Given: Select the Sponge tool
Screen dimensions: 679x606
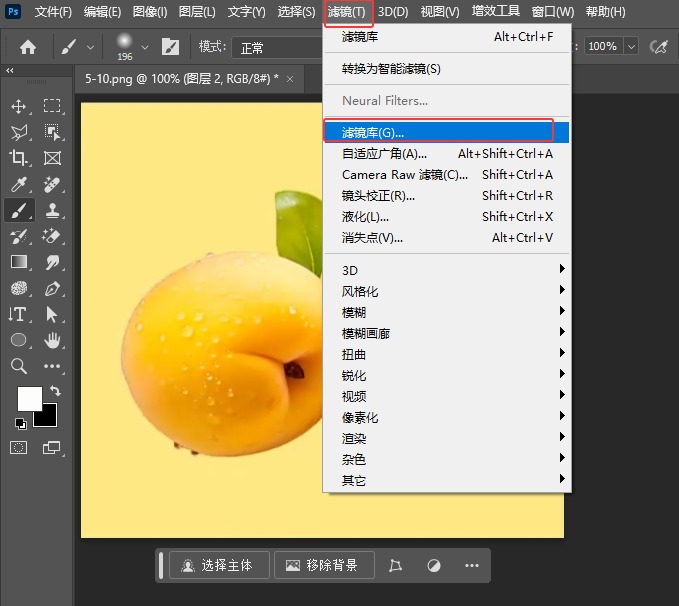Looking at the screenshot, I should click(x=19, y=288).
